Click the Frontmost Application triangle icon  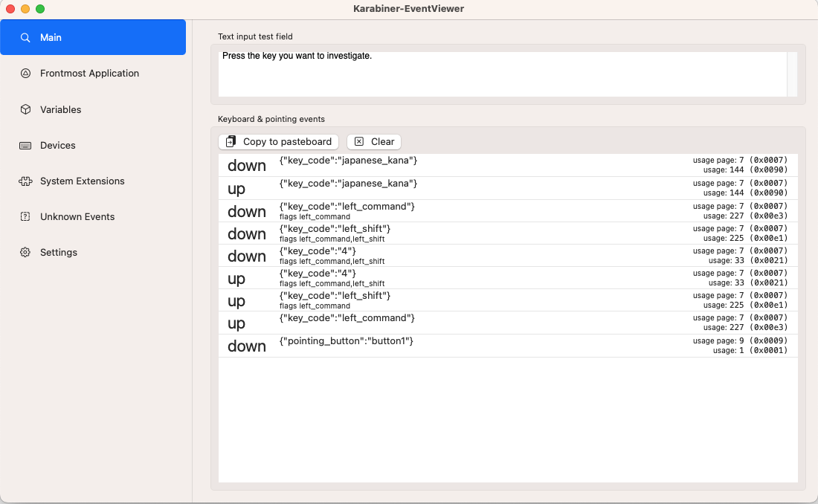[25, 73]
